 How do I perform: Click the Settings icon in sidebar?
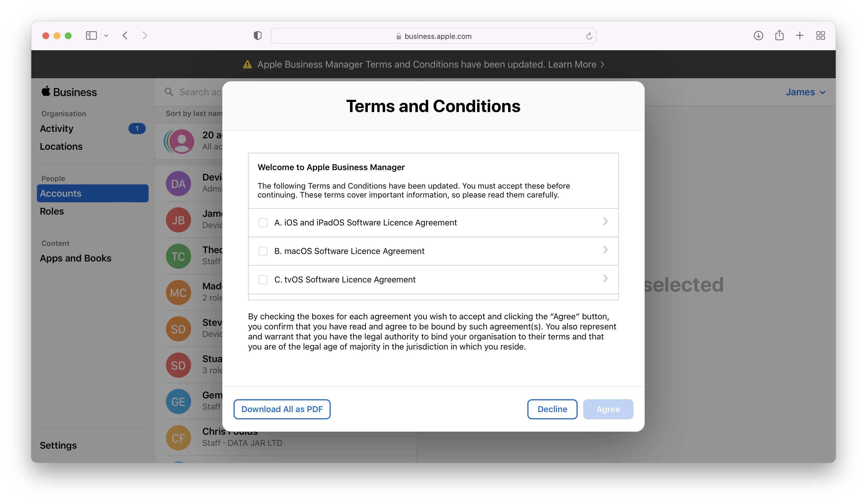click(58, 444)
